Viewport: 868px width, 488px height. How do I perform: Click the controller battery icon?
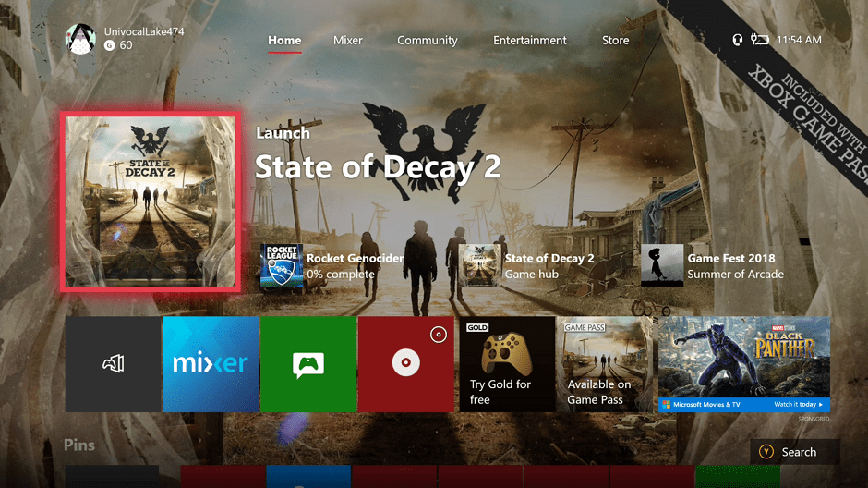pyautogui.click(x=760, y=40)
